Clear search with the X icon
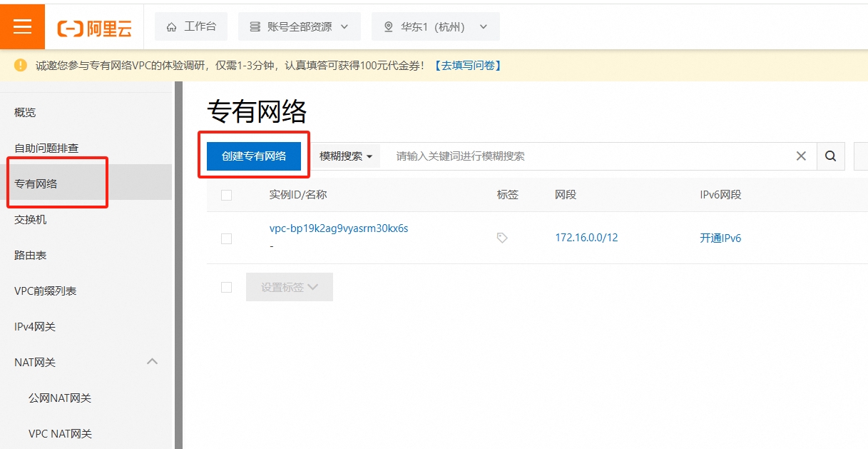This screenshot has height=449, width=868. coord(801,156)
